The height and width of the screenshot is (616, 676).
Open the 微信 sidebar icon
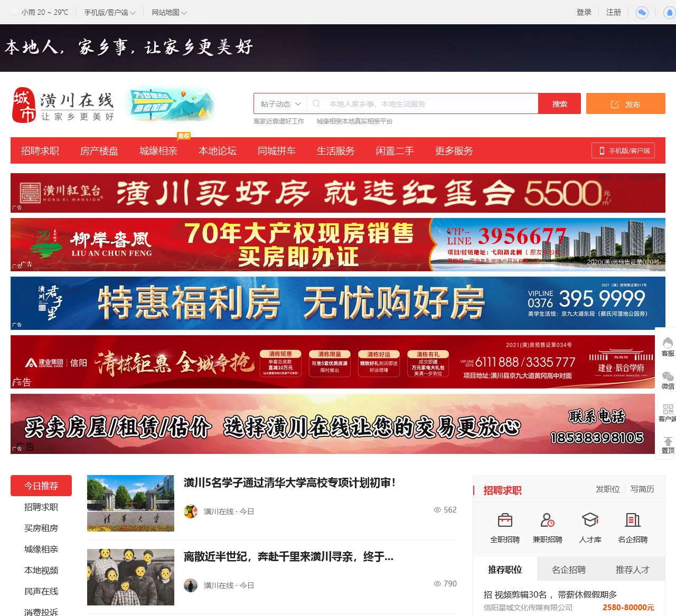tap(668, 380)
